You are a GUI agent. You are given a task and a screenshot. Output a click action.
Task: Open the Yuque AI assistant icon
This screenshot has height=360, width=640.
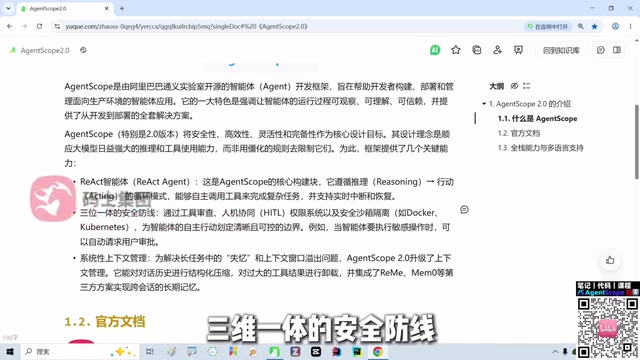[x=435, y=50]
